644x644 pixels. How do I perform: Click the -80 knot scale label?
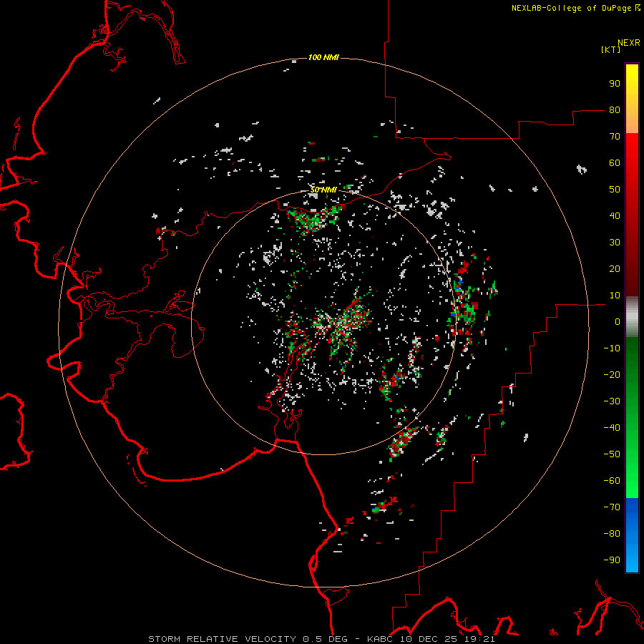[612, 534]
